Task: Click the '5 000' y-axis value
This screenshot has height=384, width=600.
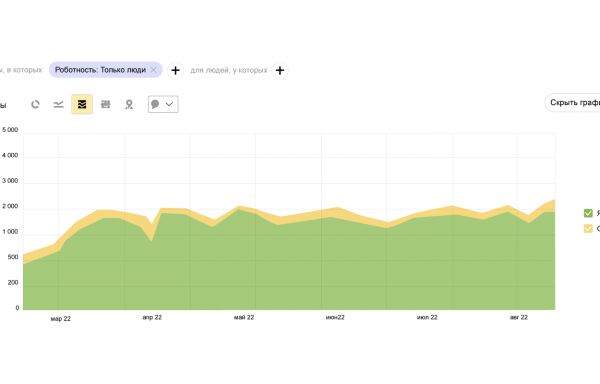Action: 10,130
